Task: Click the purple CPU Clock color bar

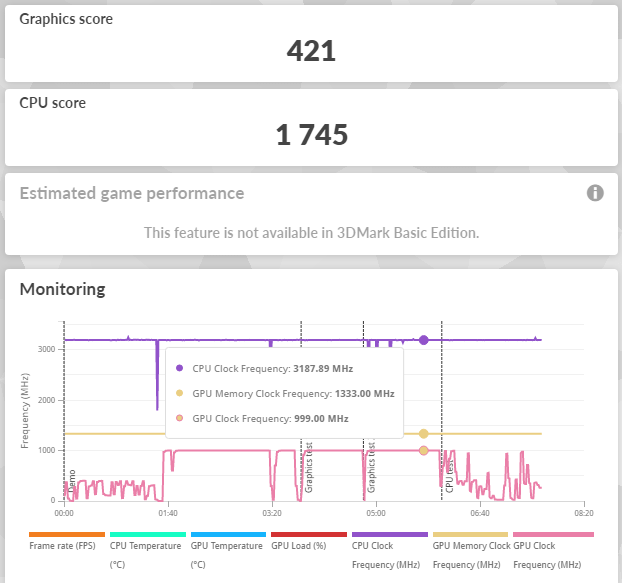Action: pyautogui.click(x=390, y=534)
